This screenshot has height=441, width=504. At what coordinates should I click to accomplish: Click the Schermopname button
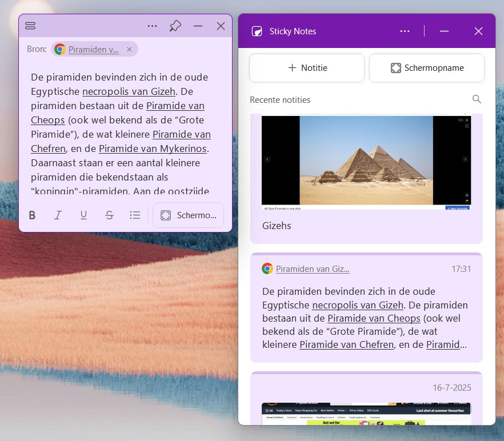pos(427,68)
